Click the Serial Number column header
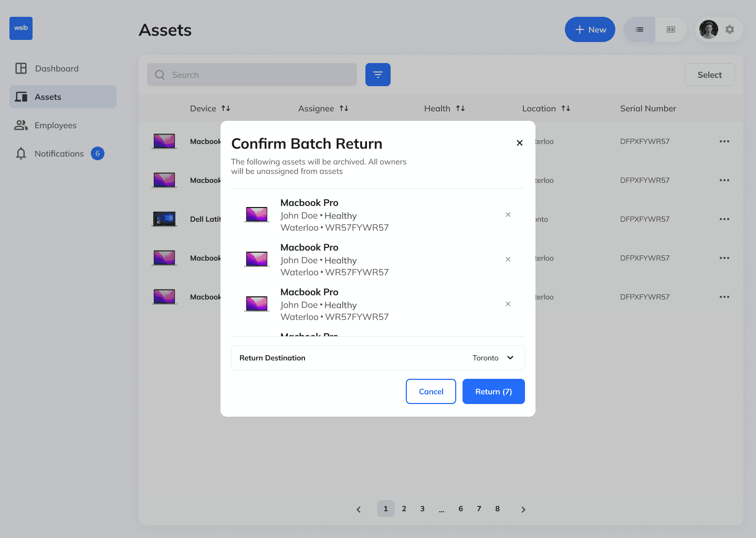Viewport: 756px width, 538px height. [x=648, y=108]
